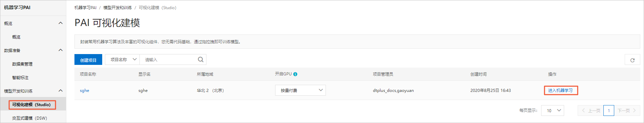The image size is (644, 123).
Task: Click the search magnifier icon
Action: [201, 59]
